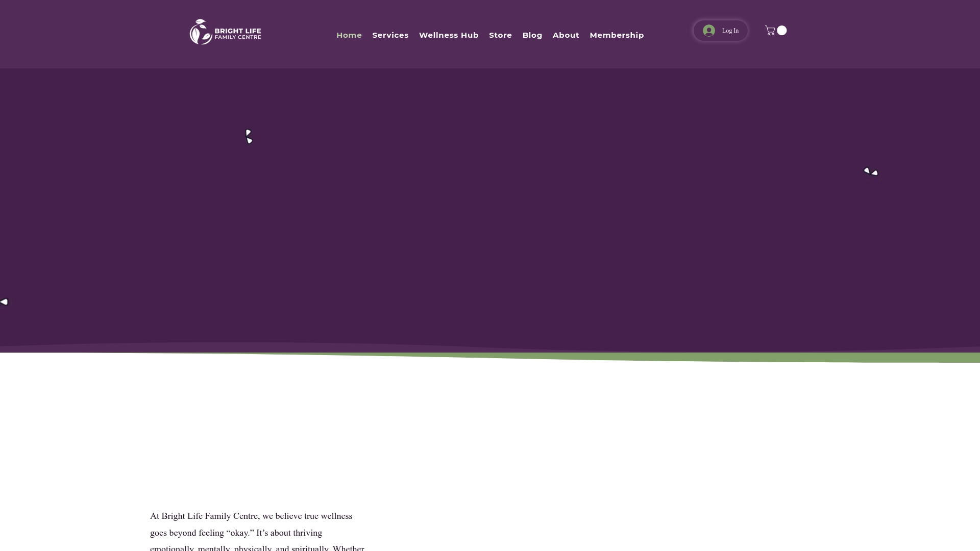Screen dimensions: 980x551
Task: Visit the Blog page
Action: click(532, 35)
